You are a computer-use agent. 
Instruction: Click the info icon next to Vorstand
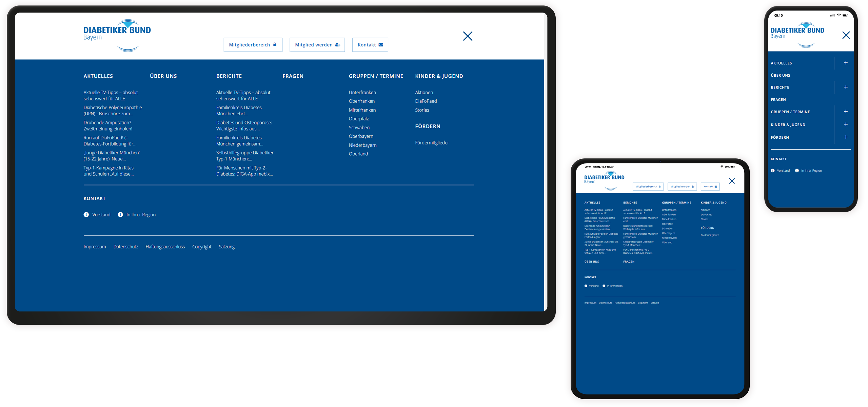click(x=86, y=214)
